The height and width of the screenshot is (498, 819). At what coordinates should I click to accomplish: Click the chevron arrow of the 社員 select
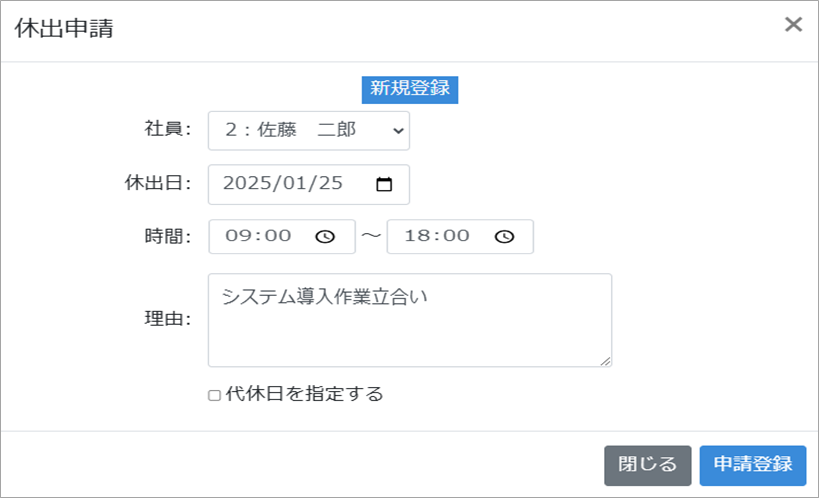397,130
